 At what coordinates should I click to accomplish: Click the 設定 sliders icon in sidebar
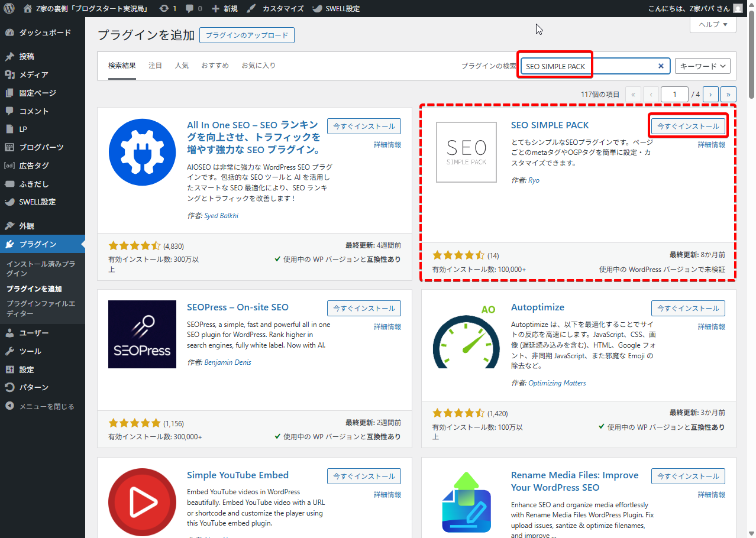[x=9, y=370]
